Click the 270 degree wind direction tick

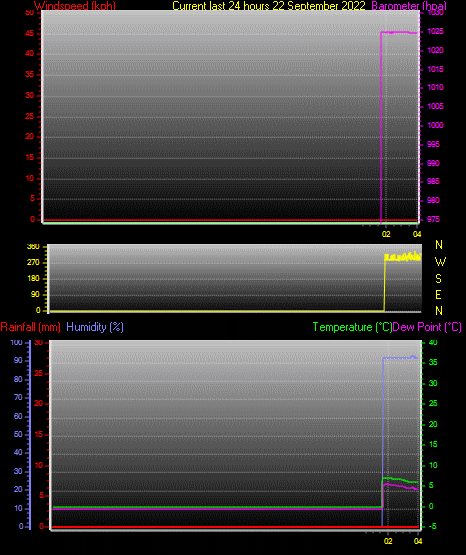pos(33,263)
